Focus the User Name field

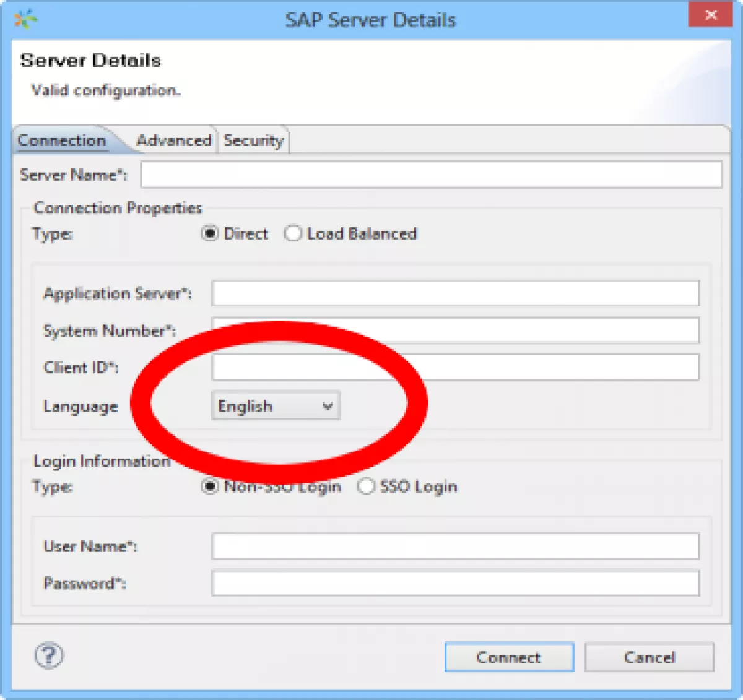tap(456, 546)
